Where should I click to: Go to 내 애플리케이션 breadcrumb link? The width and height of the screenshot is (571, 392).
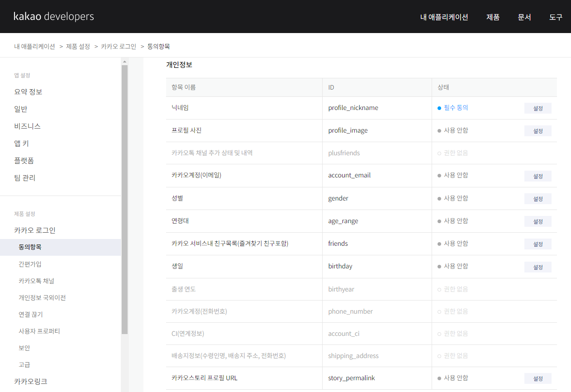point(34,46)
